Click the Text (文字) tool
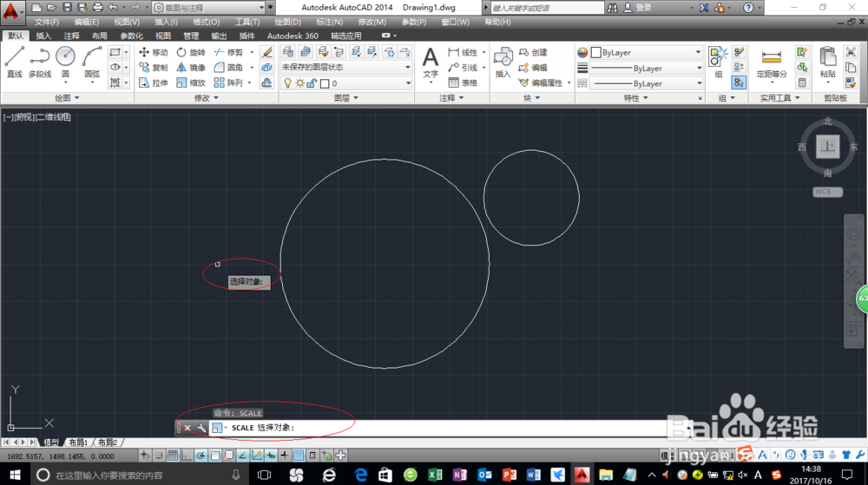The height and width of the screenshot is (485, 868). [x=431, y=62]
